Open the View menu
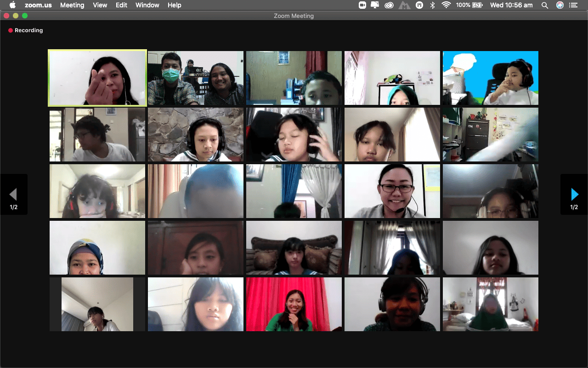Viewport: 588px width, 368px height. click(x=100, y=5)
